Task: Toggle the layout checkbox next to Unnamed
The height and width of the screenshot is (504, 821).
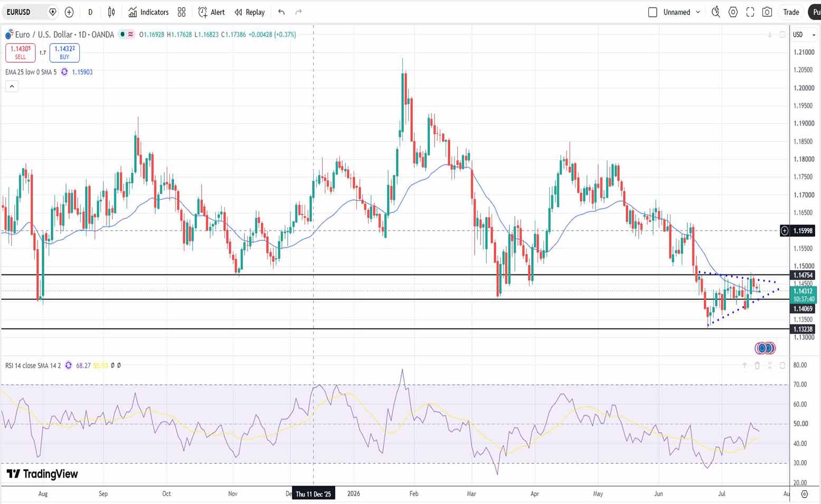Action: click(x=653, y=12)
